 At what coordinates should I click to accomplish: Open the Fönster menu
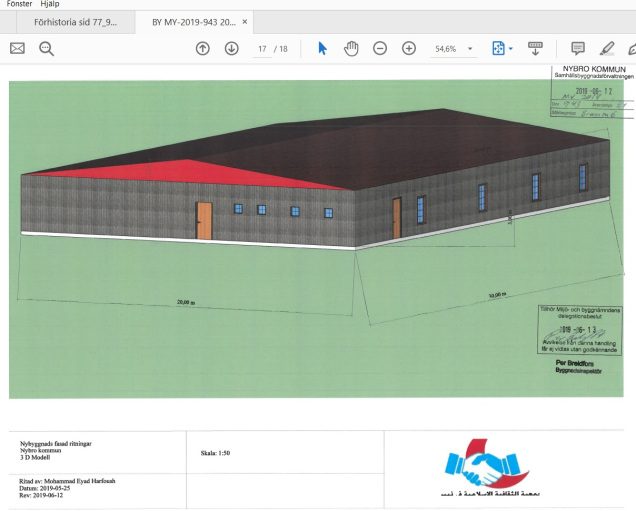pyautogui.click(x=20, y=4)
